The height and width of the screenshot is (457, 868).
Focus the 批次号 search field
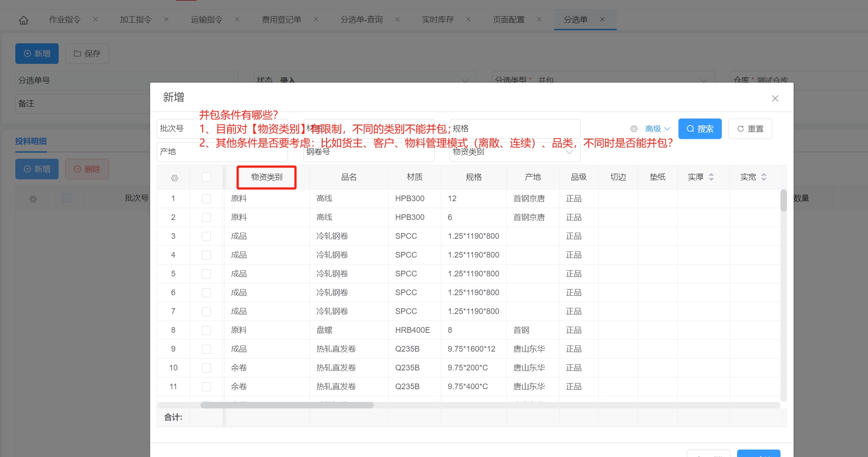tap(222, 129)
